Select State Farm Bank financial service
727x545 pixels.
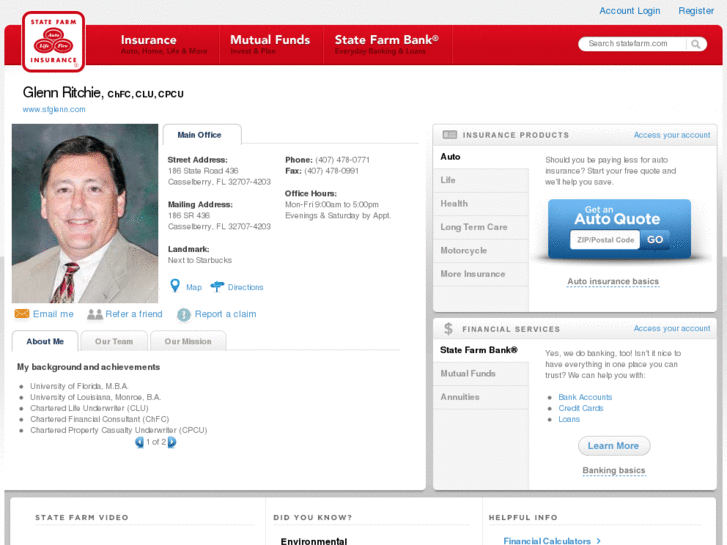click(481, 350)
